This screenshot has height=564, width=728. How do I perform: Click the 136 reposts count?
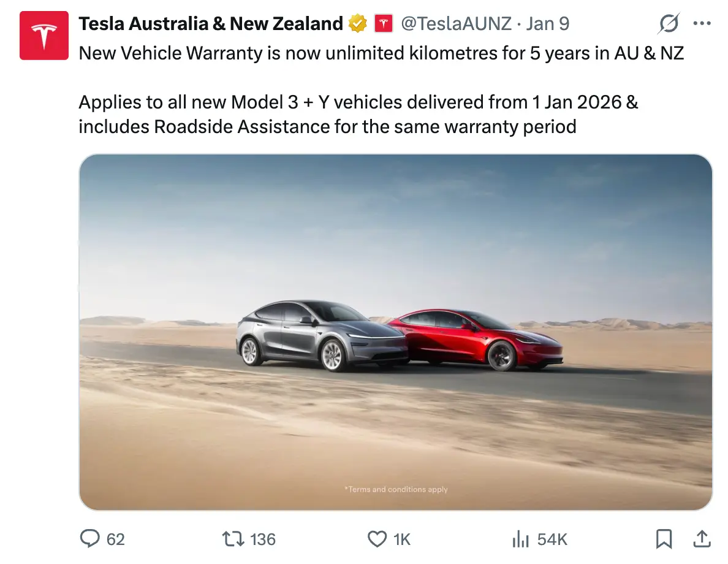263,539
